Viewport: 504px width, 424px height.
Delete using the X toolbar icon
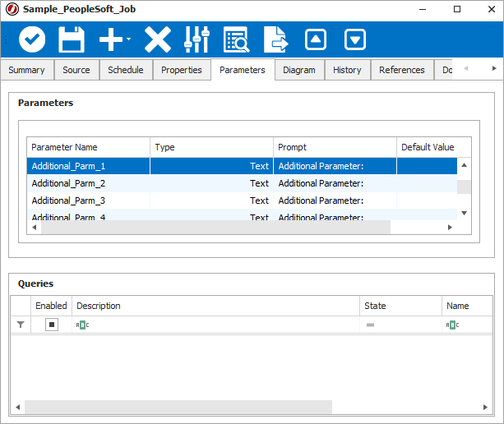coord(157,39)
